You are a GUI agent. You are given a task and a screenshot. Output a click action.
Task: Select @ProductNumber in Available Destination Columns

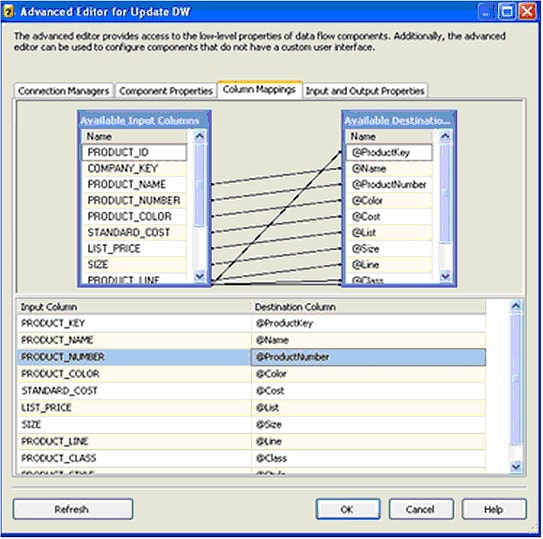389,184
